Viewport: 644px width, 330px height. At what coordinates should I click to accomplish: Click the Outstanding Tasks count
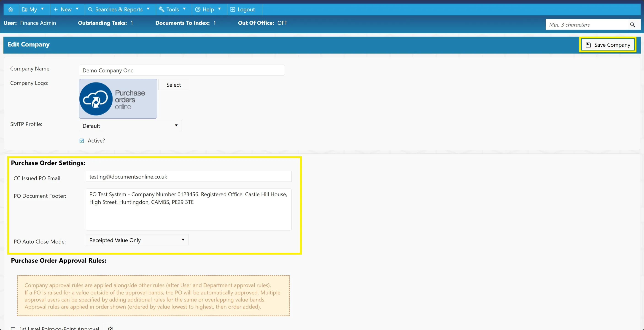point(132,23)
